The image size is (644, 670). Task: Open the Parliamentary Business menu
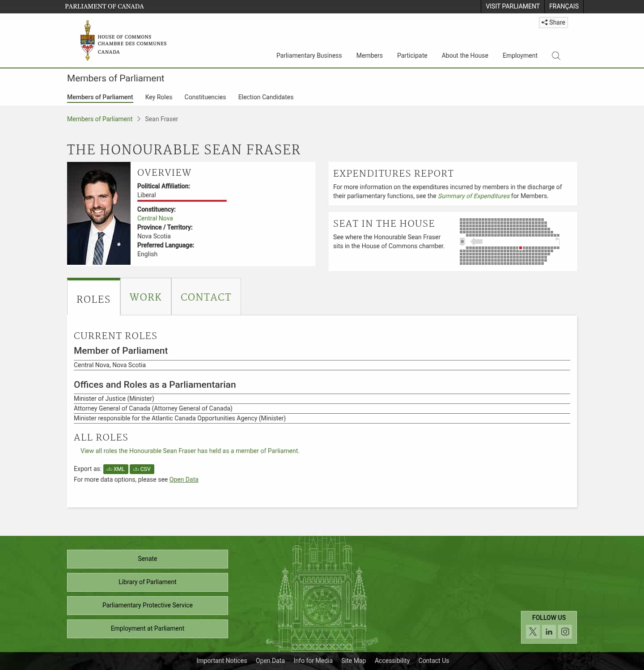(309, 55)
